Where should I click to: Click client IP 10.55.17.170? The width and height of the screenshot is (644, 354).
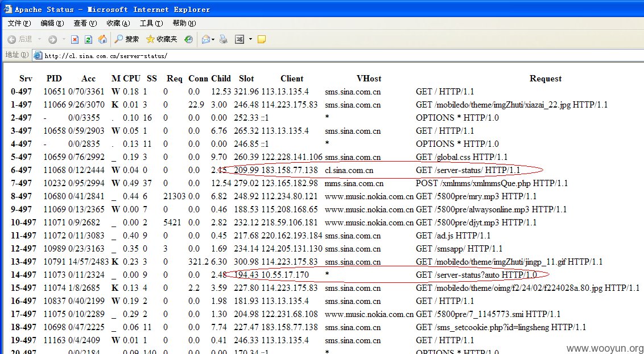(285, 275)
